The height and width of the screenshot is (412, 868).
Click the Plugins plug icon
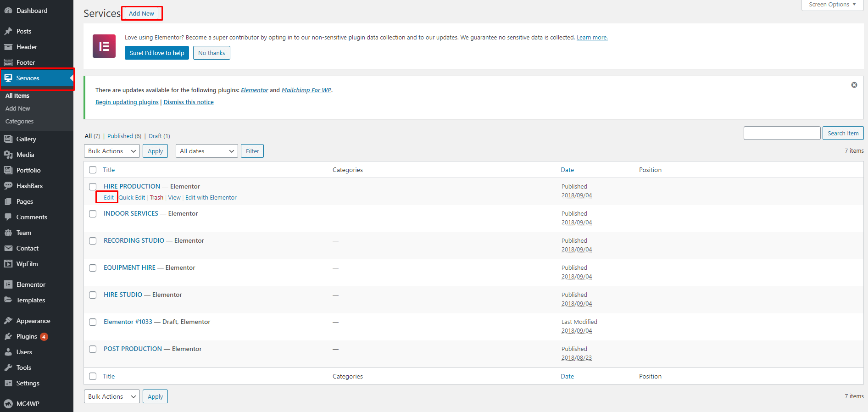(8, 336)
